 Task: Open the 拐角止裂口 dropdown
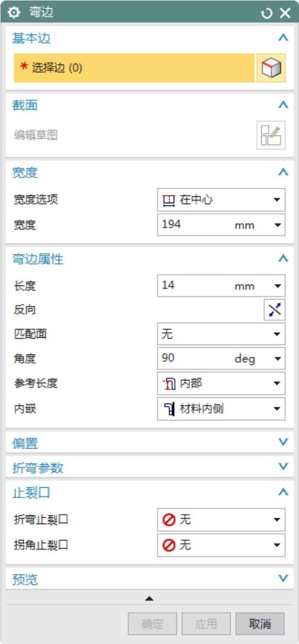tap(221, 545)
